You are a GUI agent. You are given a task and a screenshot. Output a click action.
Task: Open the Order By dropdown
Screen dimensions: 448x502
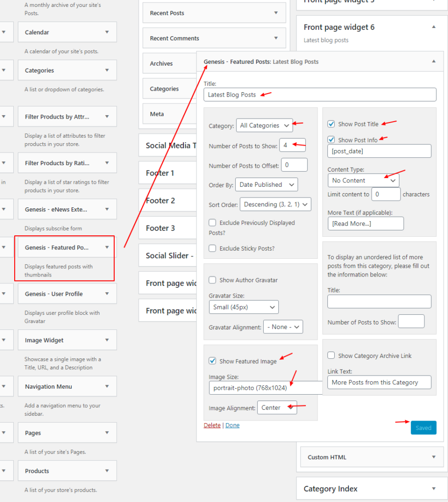tap(267, 185)
